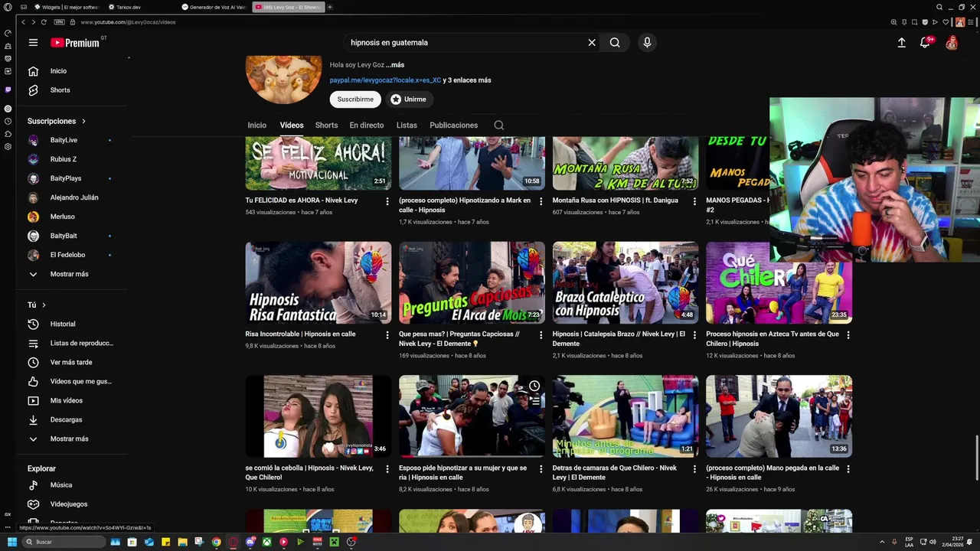Open options menu for 'Que pesa mas?' video
980x551 pixels.
coord(541,335)
